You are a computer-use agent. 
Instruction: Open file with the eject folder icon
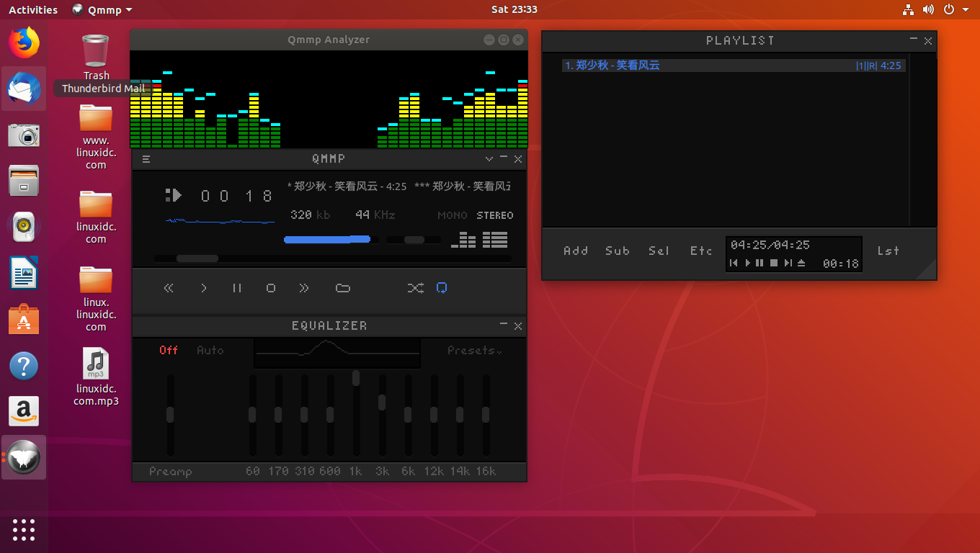pos(343,288)
